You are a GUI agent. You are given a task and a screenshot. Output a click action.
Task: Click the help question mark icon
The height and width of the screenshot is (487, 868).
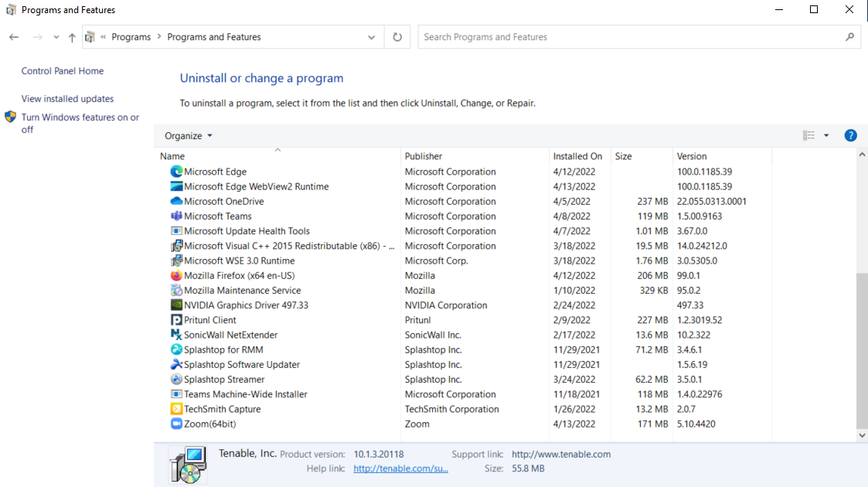[850, 135]
